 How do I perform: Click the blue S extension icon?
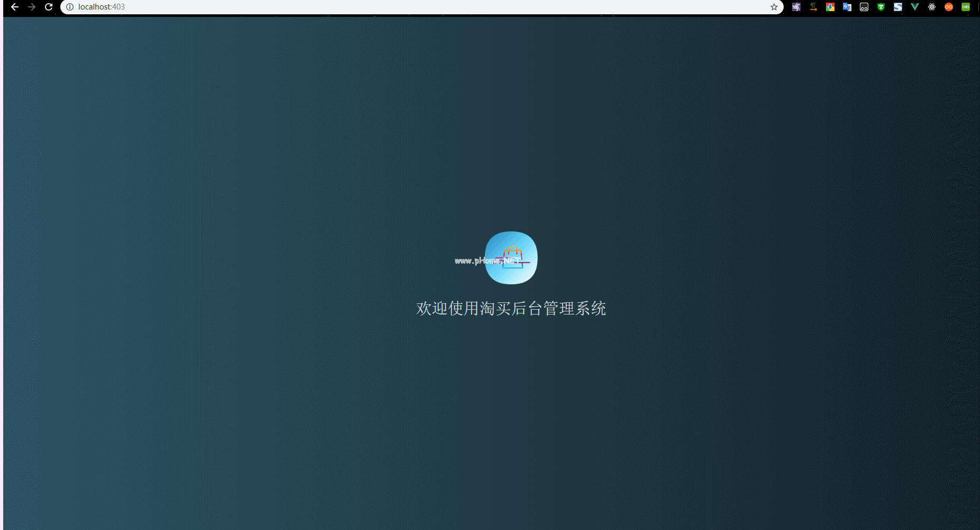pyautogui.click(x=898, y=7)
